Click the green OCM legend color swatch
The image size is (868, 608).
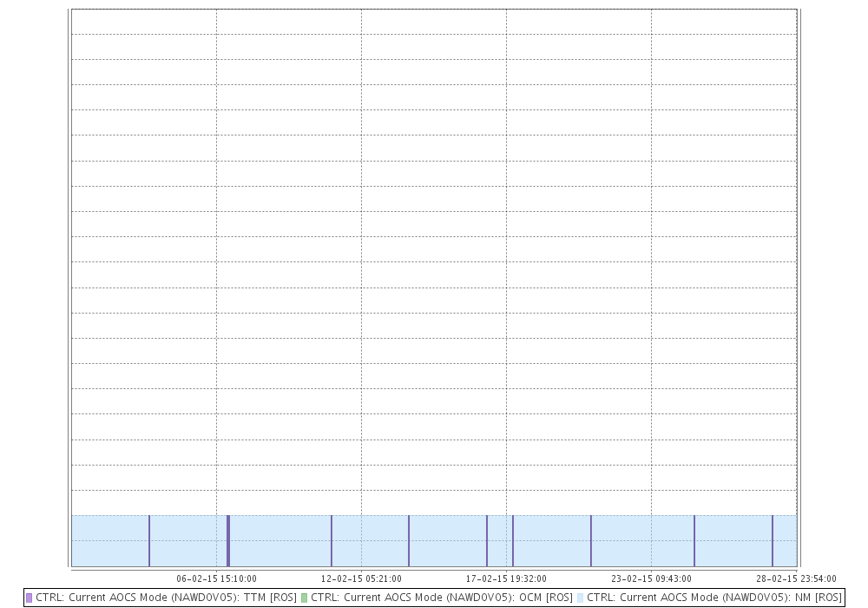pos(304,598)
